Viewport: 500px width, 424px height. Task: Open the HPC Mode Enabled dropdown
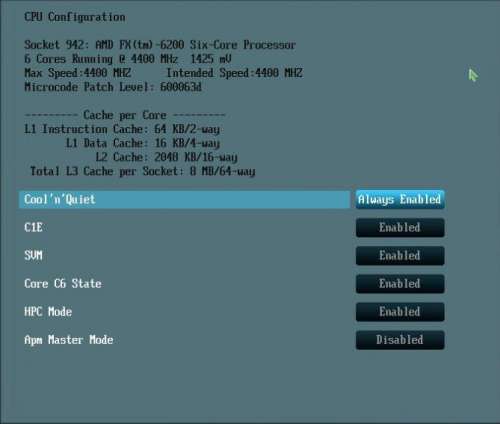click(x=400, y=312)
